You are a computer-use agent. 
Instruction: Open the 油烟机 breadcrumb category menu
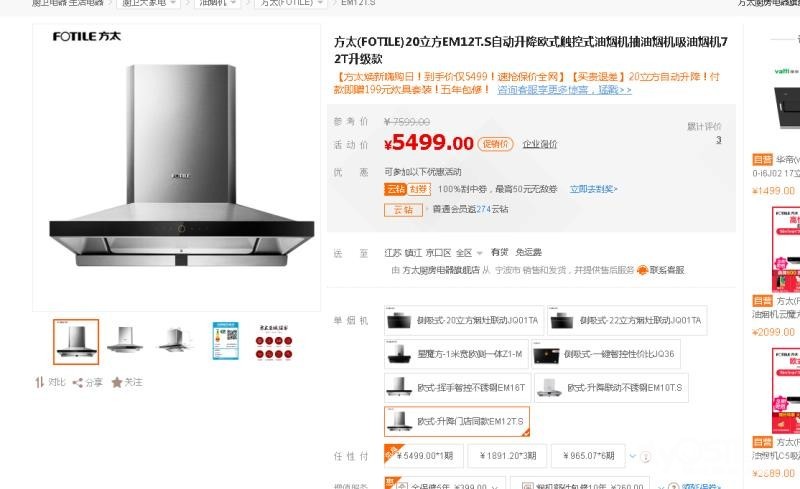click(217, 3)
